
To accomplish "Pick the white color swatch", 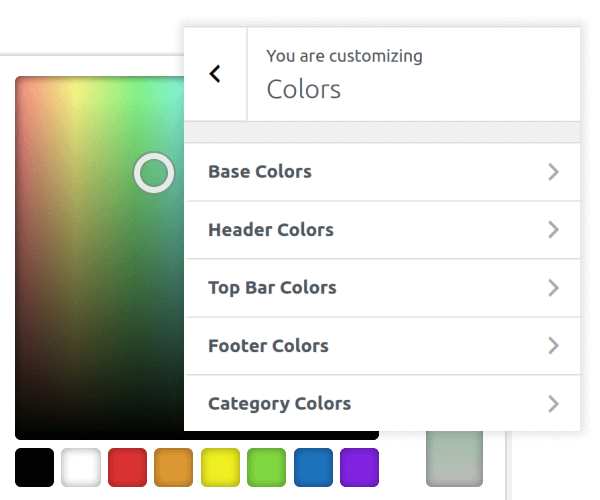I will coord(81,467).
